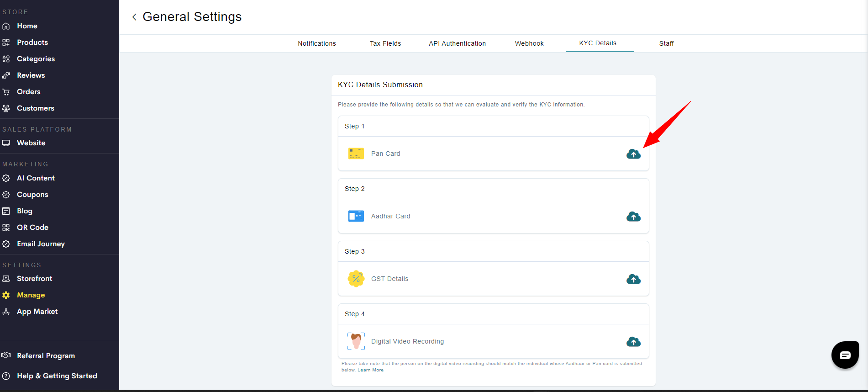The image size is (868, 392).
Task: Open the Tax Fields tab
Action: (x=385, y=43)
